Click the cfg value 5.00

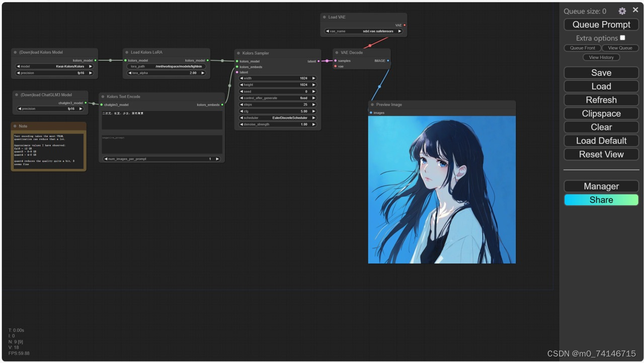304,111
